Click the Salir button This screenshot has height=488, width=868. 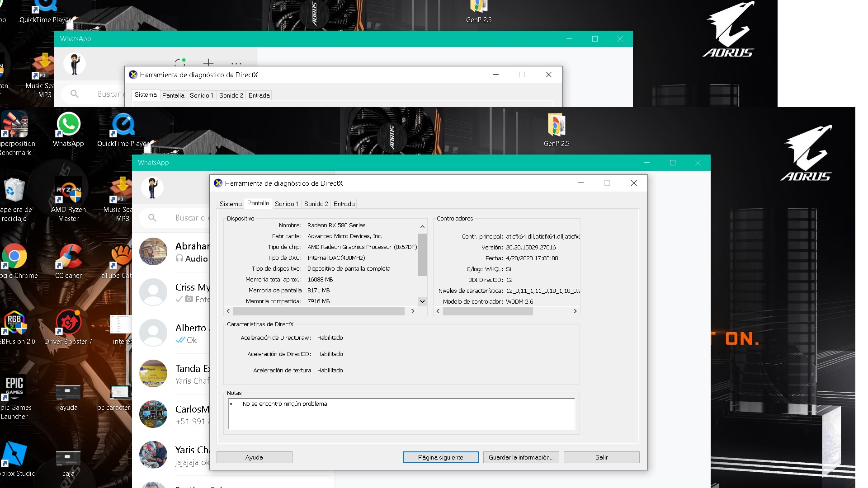coord(601,457)
